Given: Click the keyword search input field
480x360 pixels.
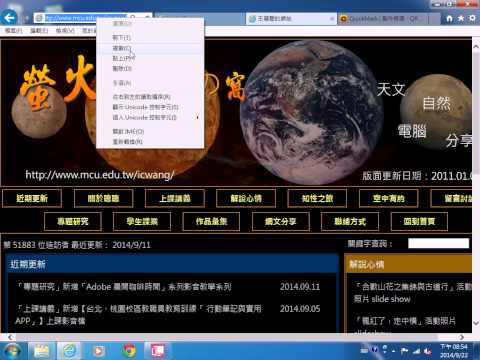Looking at the screenshot, I should click(438, 243).
